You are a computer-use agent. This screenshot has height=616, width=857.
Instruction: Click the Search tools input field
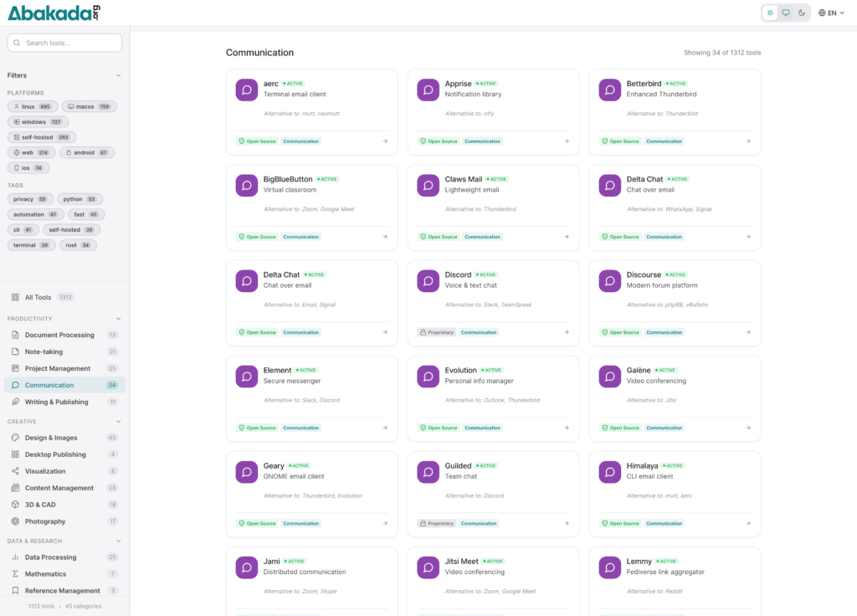tap(65, 43)
